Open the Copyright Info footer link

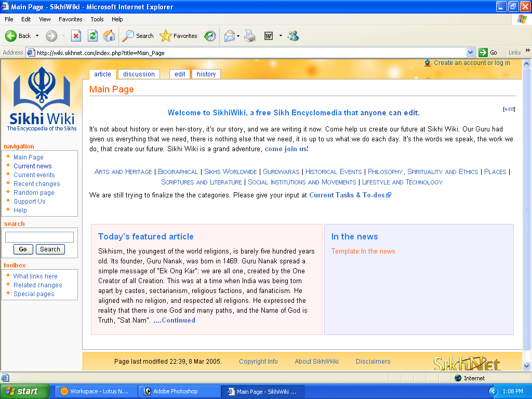pos(258,362)
